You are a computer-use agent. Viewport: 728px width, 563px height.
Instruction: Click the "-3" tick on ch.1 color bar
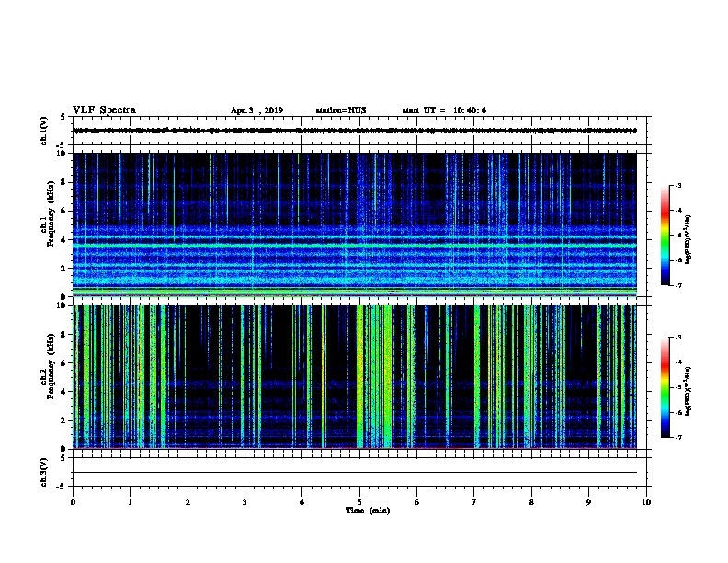(x=677, y=186)
